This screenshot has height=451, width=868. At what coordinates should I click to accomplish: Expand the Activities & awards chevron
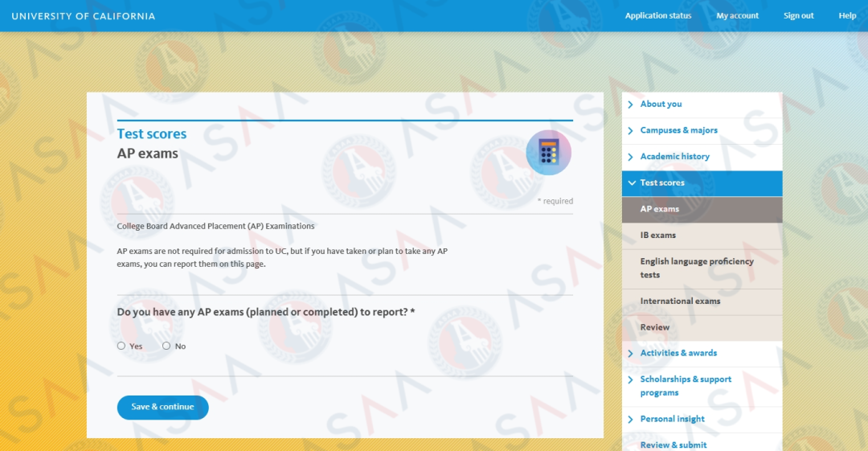click(631, 354)
